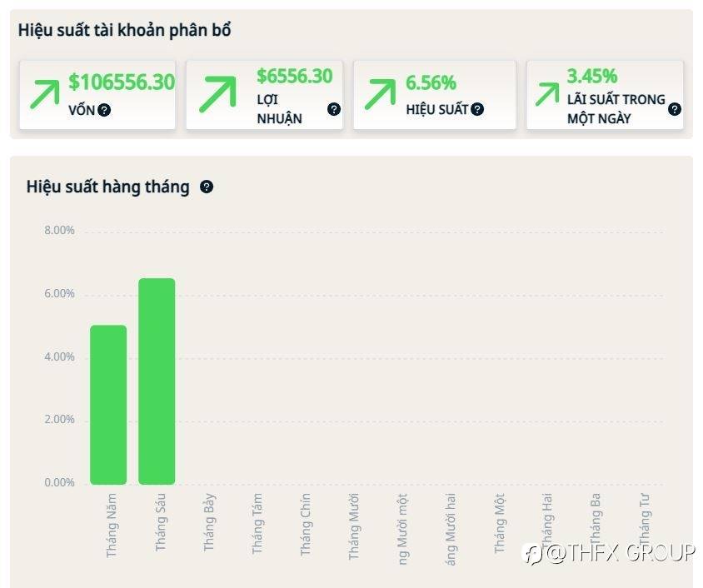Click the Tháng Năm green bar
This screenshot has width=703, height=588.
click(x=108, y=405)
